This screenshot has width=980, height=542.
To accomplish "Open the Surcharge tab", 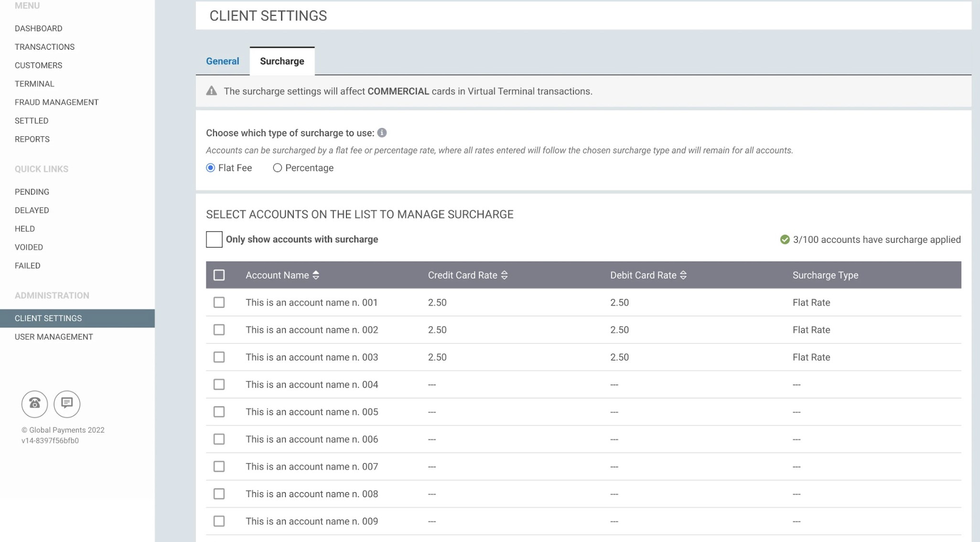I will coord(282,61).
